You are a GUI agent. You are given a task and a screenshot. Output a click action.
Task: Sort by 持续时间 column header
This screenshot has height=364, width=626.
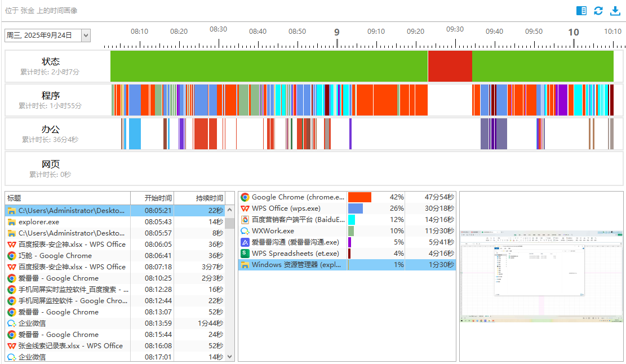(199, 198)
